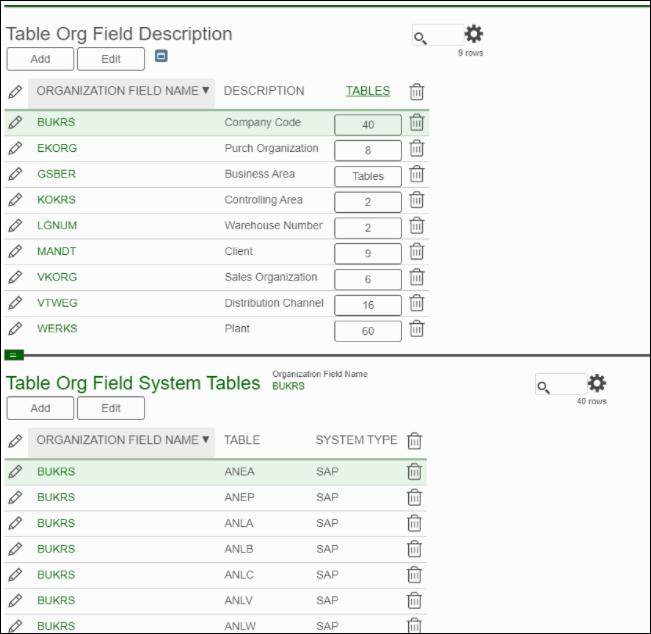The width and height of the screenshot is (651, 634).
Task: Open the 9 tables button for MANDT
Action: [x=368, y=253]
